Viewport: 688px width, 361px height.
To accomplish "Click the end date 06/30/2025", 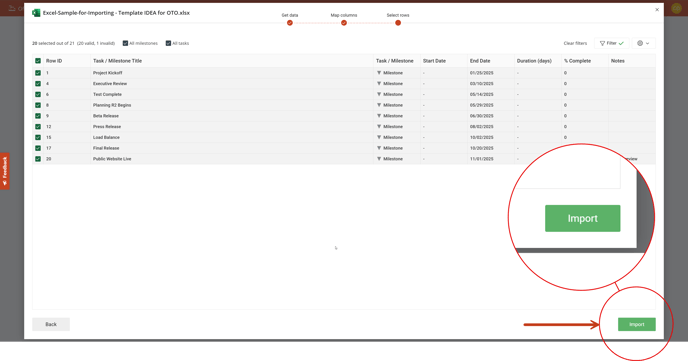I will (x=481, y=116).
